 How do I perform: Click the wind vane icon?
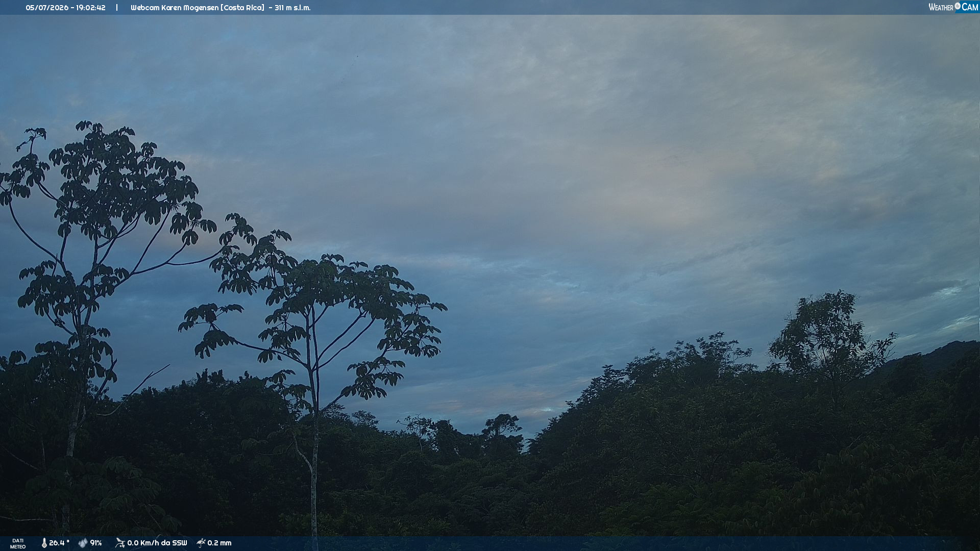coord(120,543)
